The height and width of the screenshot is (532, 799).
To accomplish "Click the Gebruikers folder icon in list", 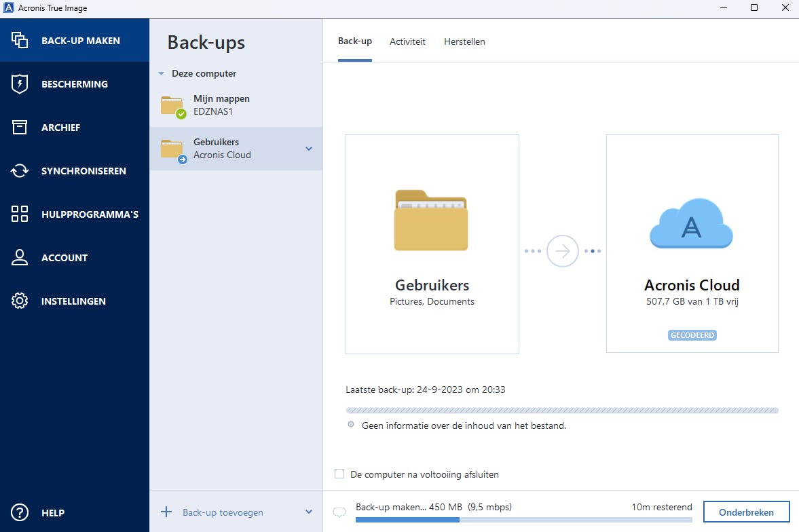I will click(172, 150).
